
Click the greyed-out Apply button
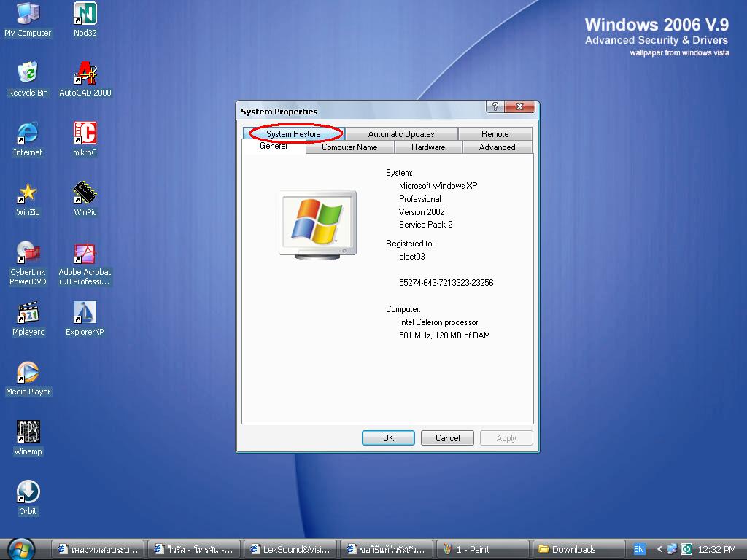[x=506, y=438]
